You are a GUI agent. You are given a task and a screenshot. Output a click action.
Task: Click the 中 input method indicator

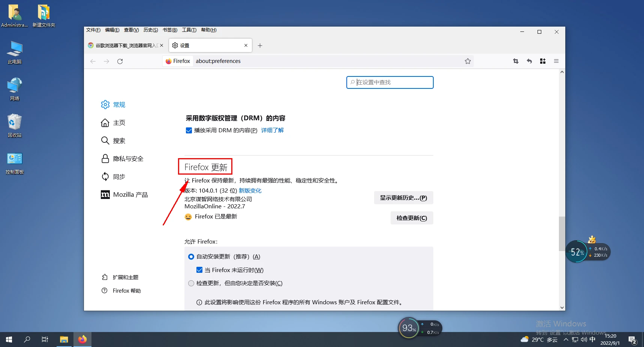point(592,340)
